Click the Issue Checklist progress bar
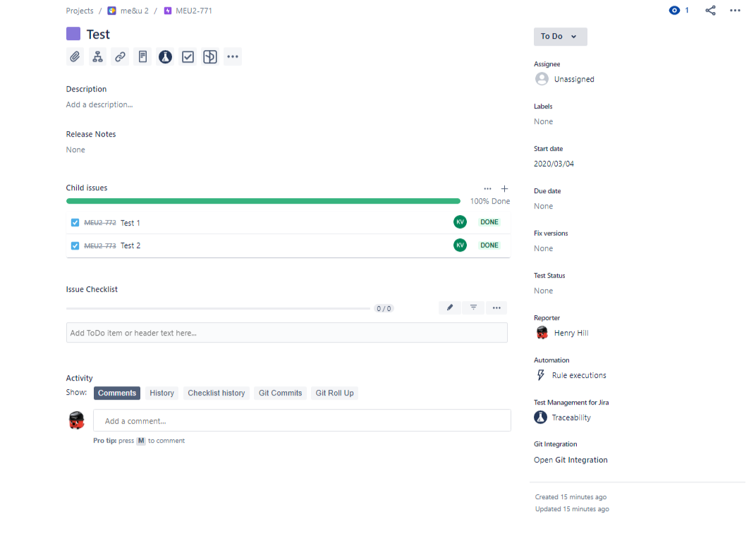Viewport: 756px width, 533px height. pos(218,308)
